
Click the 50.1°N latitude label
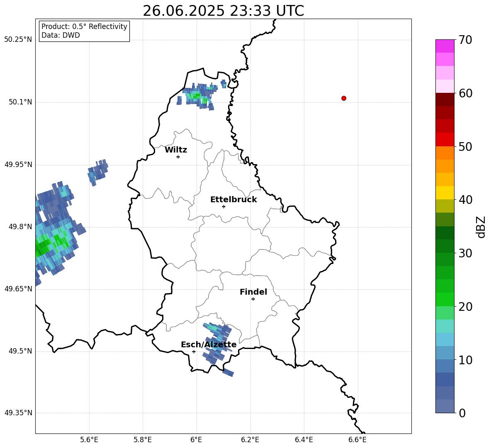coord(20,102)
